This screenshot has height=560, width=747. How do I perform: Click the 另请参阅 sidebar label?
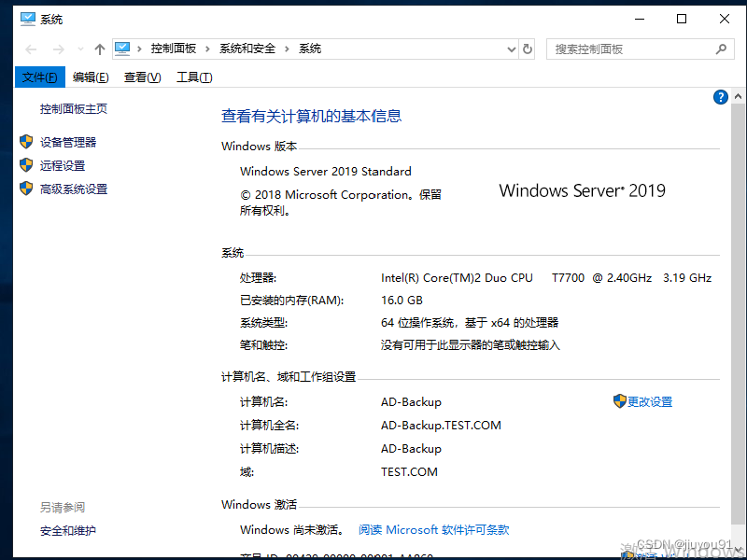(63, 508)
